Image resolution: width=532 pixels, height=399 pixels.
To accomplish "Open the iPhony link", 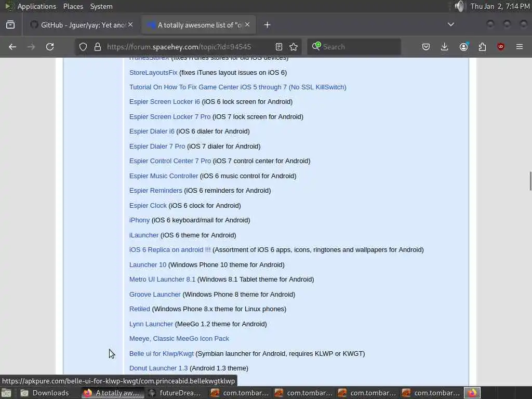I will (139, 220).
